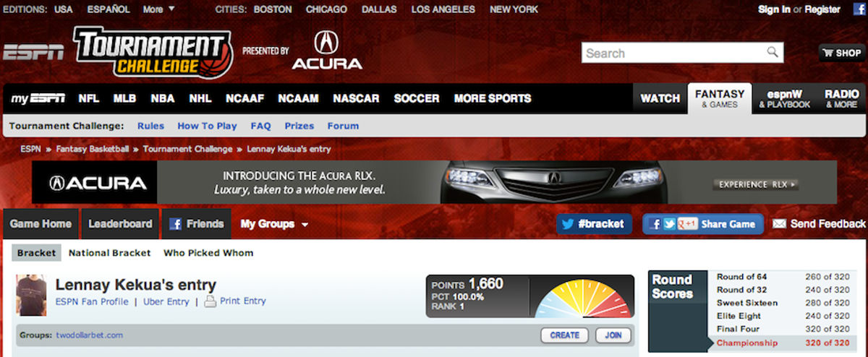Switch to the WATCH tab
This screenshot has height=357, width=868.
[660, 98]
